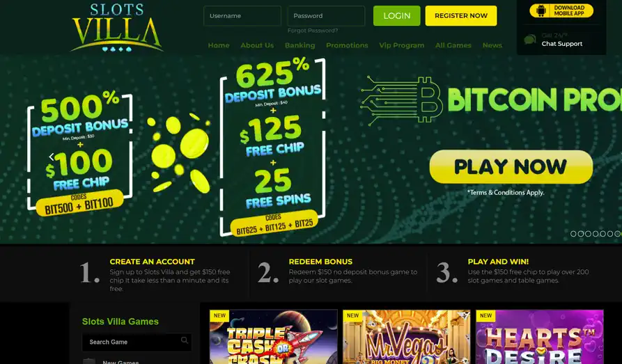
Task: Open the Promotions menu item
Action: tap(347, 45)
